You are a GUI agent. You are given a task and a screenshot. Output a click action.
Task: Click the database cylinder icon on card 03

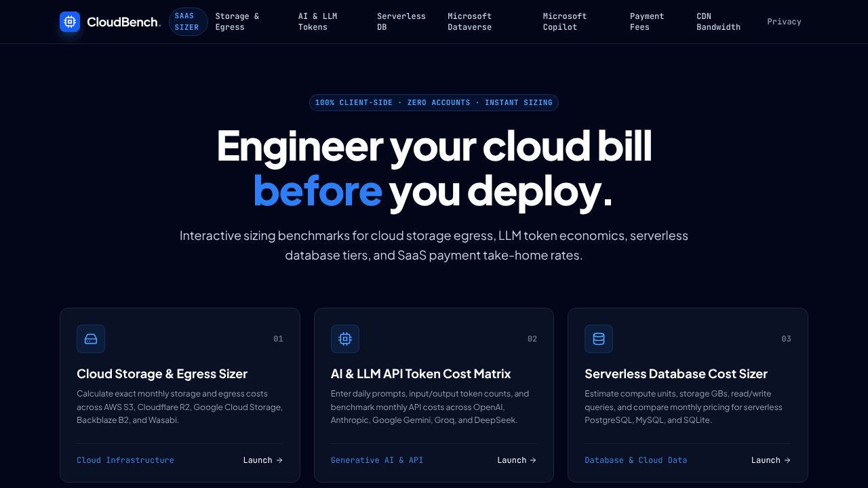tap(599, 339)
